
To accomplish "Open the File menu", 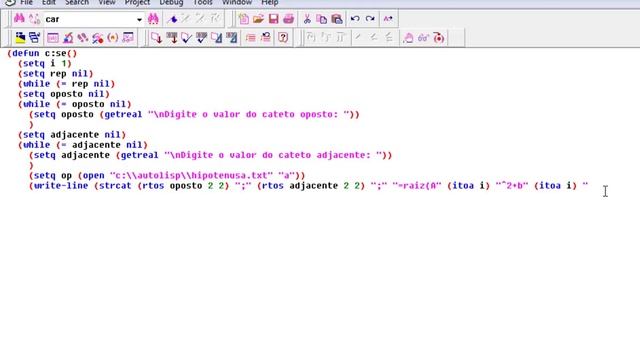I will point(26,3).
